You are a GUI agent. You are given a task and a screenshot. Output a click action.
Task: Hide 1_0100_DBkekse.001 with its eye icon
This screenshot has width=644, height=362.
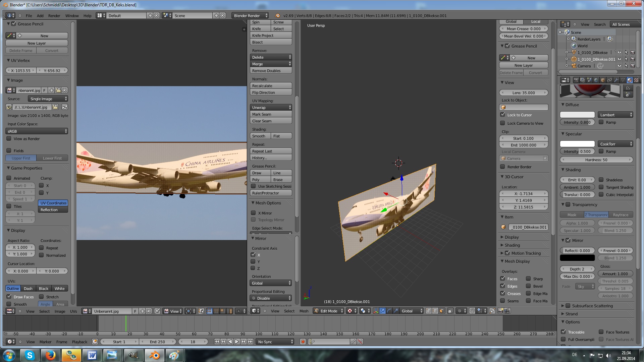click(620, 59)
